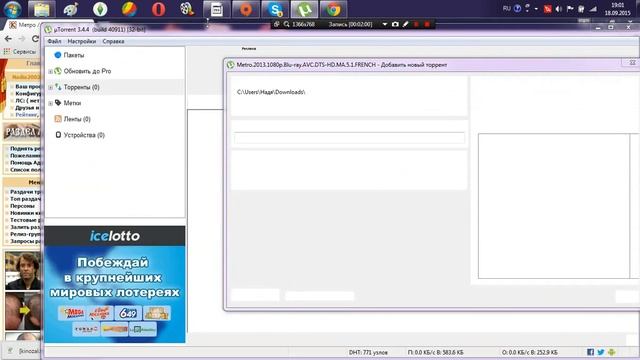This screenshot has height=360, width=640.
Task: Switch to the document window taskbar icon
Action: coord(217,9)
